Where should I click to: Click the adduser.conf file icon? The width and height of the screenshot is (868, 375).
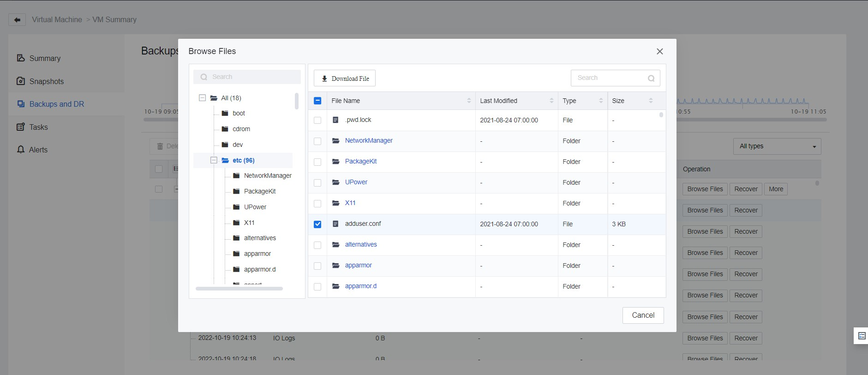point(335,224)
